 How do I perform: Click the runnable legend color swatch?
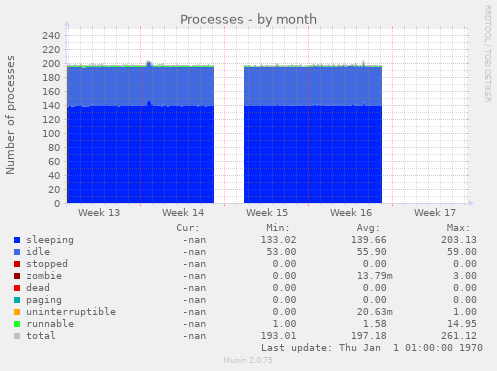point(17,324)
